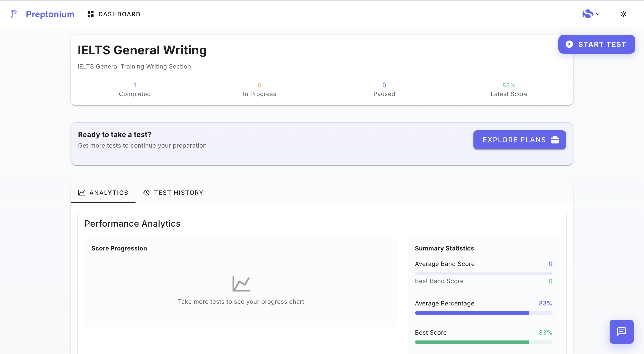
Task: Switch to the ANALYTICS tab
Action: [103, 193]
